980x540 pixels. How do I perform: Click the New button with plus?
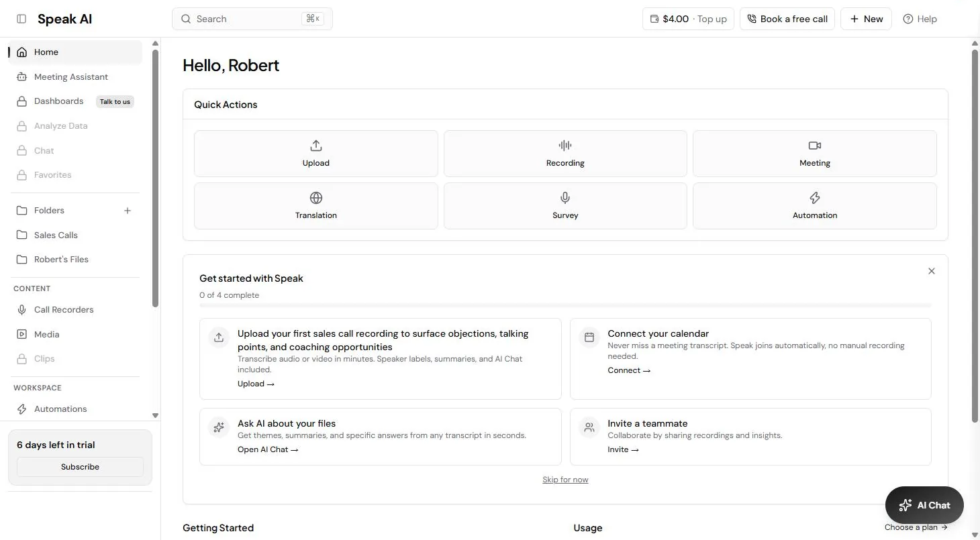pyautogui.click(x=867, y=19)
